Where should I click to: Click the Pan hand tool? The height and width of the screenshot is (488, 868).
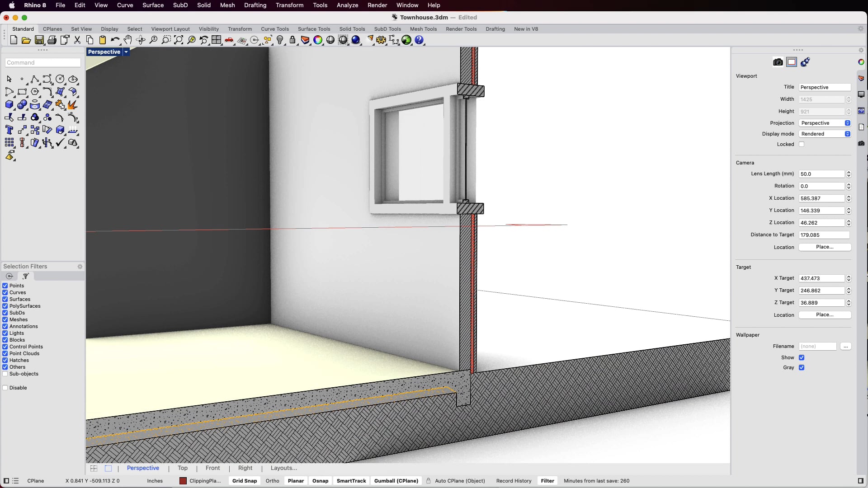point(128,40)
